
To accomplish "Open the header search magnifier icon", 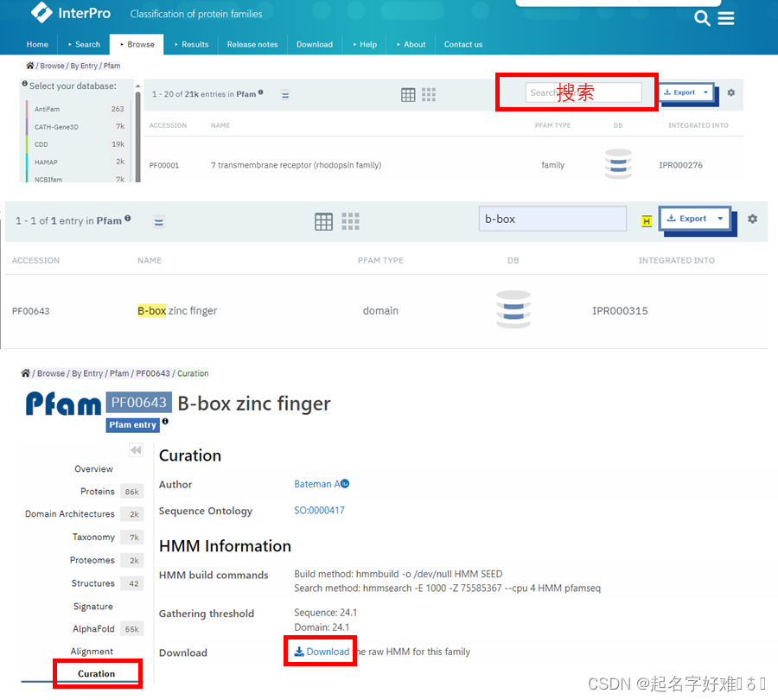I will pos(702,18).
